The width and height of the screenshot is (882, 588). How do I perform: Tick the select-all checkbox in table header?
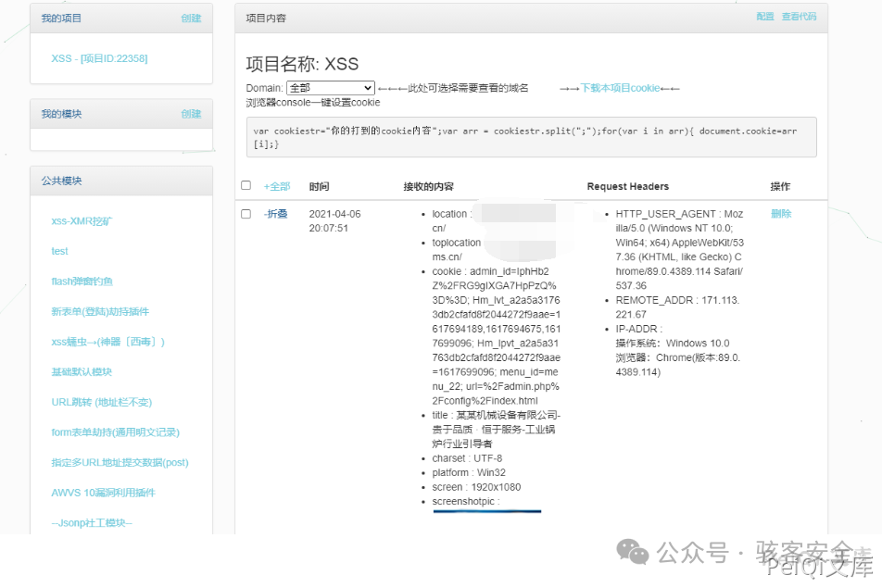(x=246, y=185)
